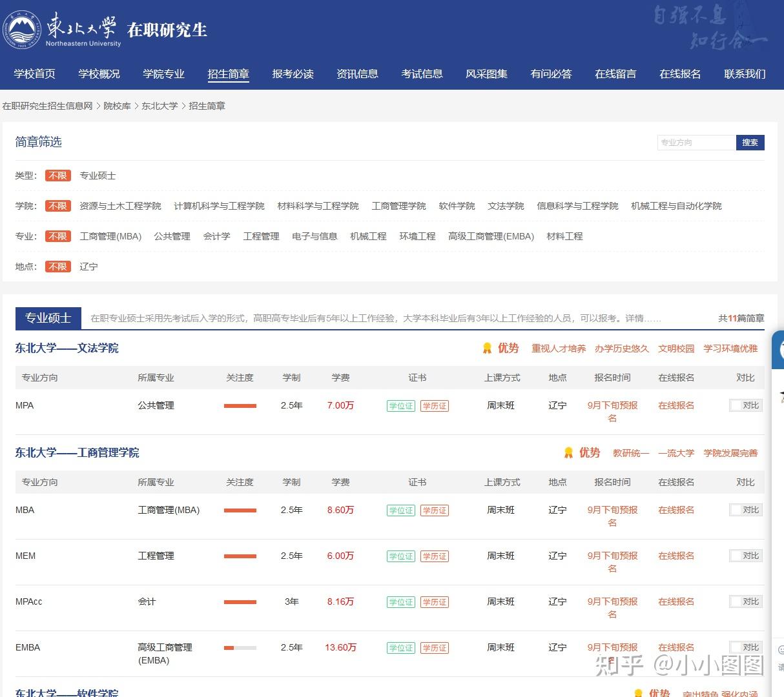
Task: Click the 学位证 badge in the MEM row
Action: click(x=401, y=556)
